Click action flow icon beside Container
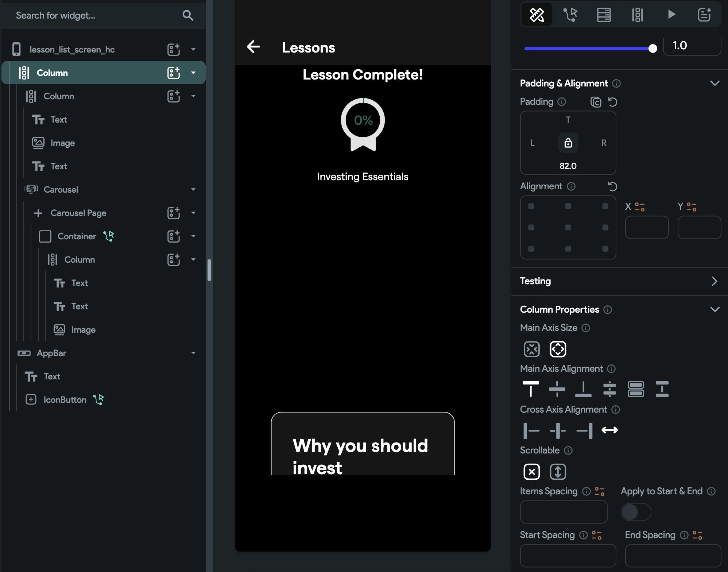This screenshot has width=728, height=572. click(x=109, y=236)
